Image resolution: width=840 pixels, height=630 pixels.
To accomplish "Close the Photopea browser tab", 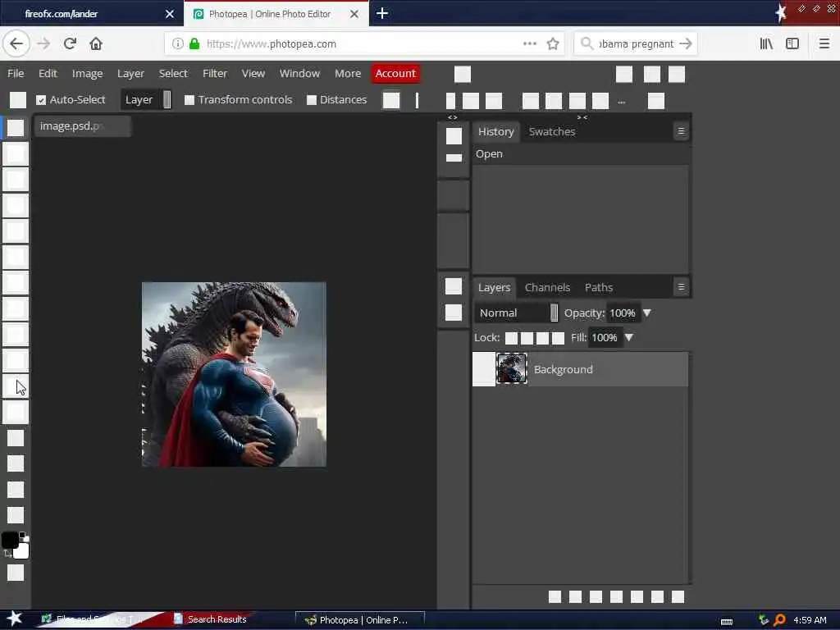I will (x=354, y=14).
